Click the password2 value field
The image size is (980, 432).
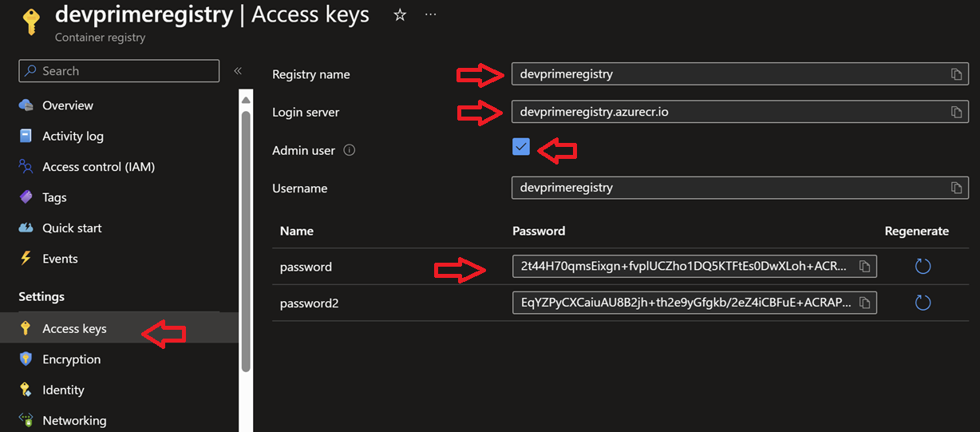point(694,303)
